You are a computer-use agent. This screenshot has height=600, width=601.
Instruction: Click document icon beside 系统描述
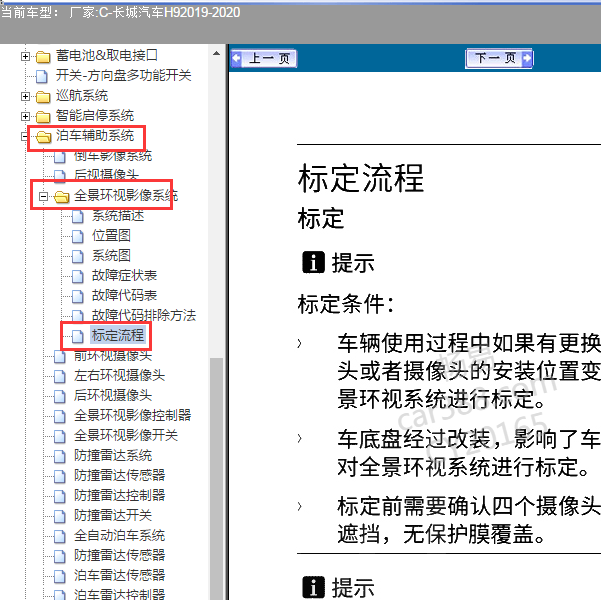point(78,217)
